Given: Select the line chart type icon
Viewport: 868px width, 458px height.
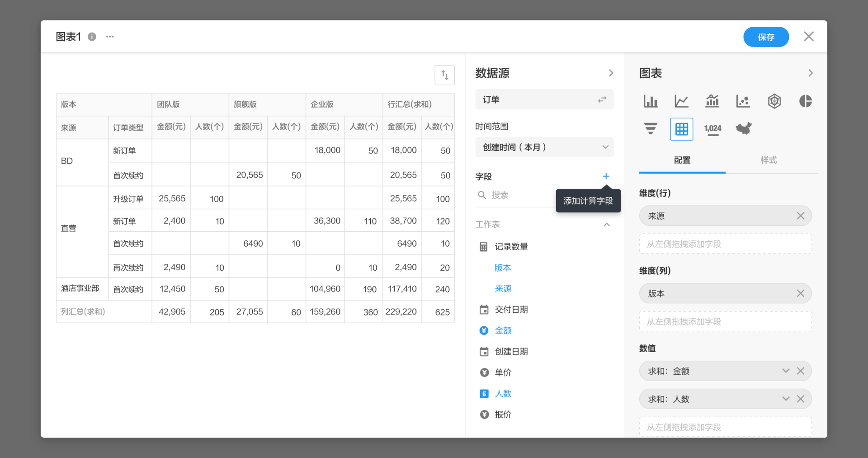Looking at the screenshot, I should point(681,101).
